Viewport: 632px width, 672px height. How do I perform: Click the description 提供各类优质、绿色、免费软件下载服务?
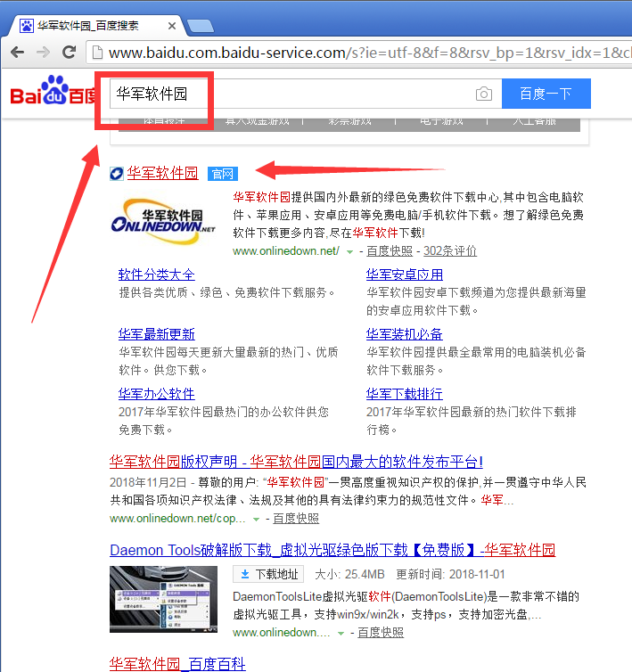[226, 292]
